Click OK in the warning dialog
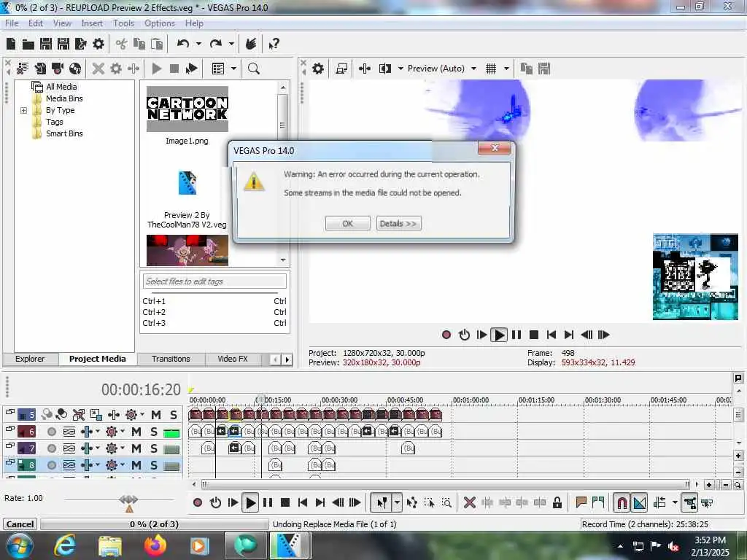 pos(348,223)
